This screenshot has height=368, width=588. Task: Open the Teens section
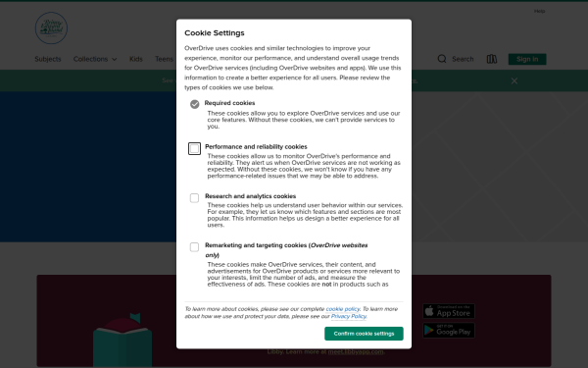tap(164, 59)
